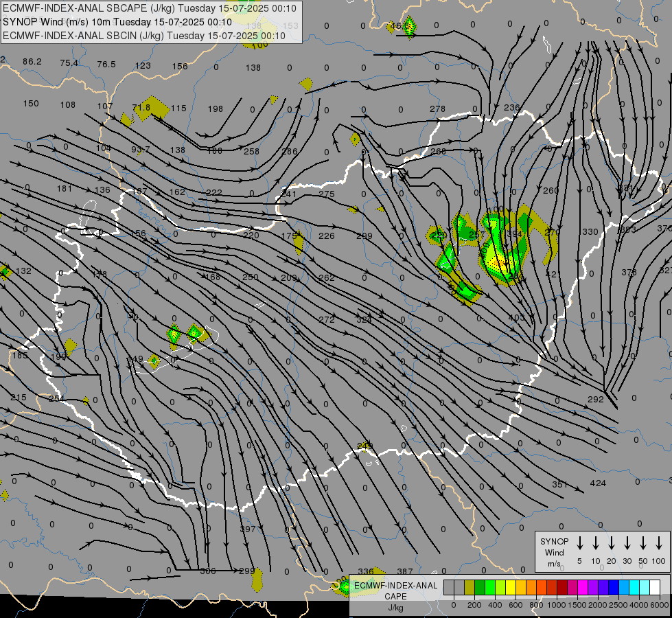Click the 5 m/s wind arrow in legend
Image resolution: width=672 pixels, height=618 pixels.
coord(579,543)
